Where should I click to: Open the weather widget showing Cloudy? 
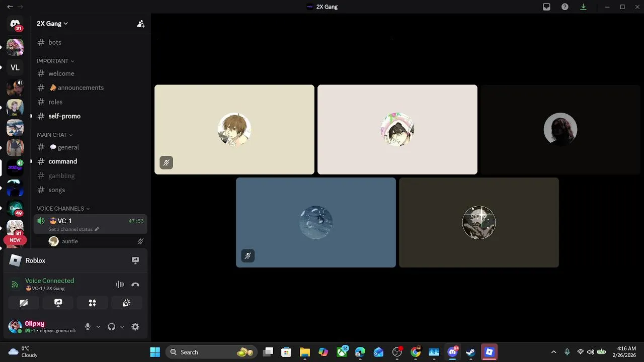click(x=23, y=352)
